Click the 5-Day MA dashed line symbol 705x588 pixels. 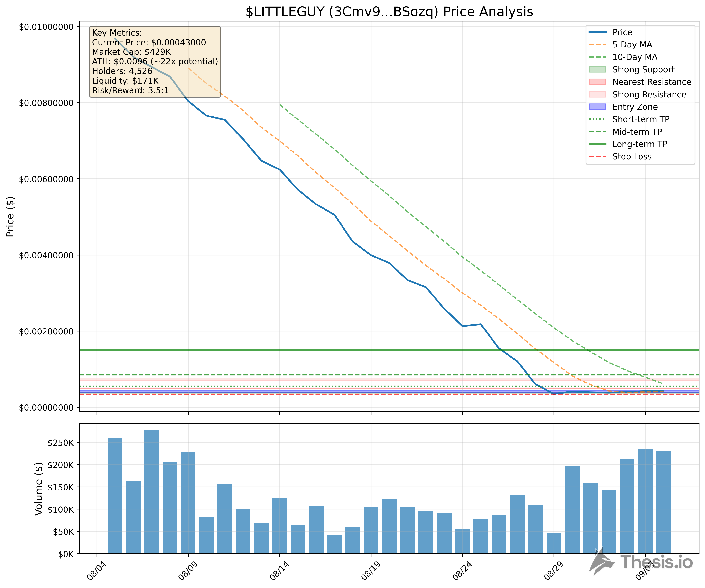(599, 45)
